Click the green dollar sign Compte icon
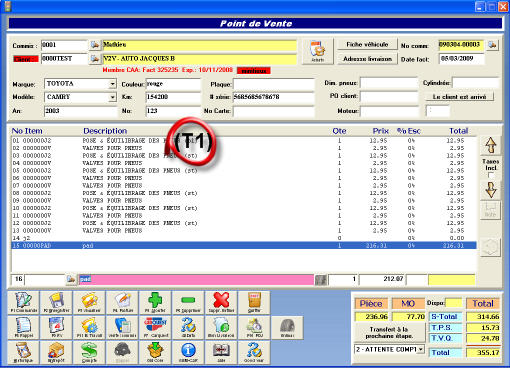510x368 pixels. pos(89,352)
